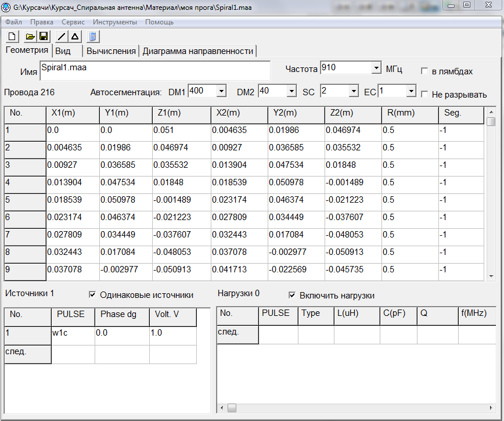
Task: Click the Файл menu
Action: (14, 22)
